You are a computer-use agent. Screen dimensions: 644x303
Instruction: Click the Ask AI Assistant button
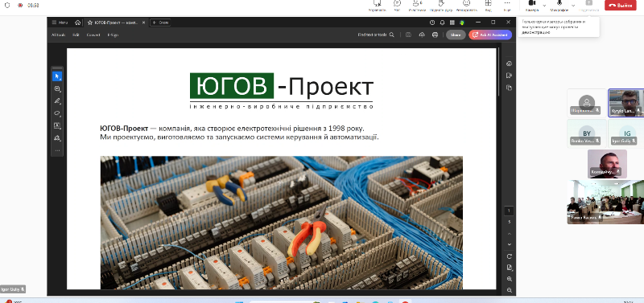pyautogui.click(x=490, y=35)
